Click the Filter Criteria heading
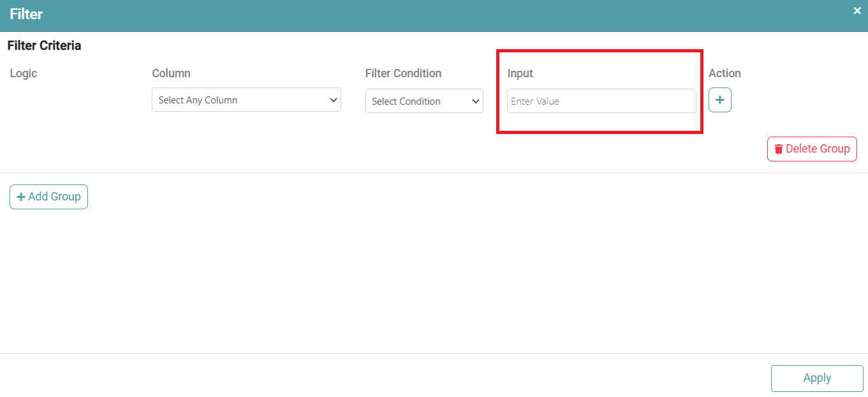 point(44,46)
